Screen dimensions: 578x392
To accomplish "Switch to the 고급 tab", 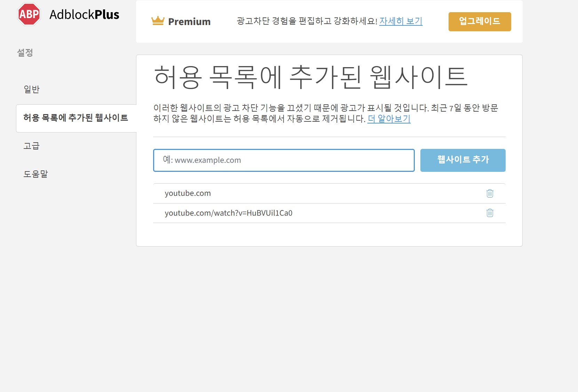I will 32,146.
